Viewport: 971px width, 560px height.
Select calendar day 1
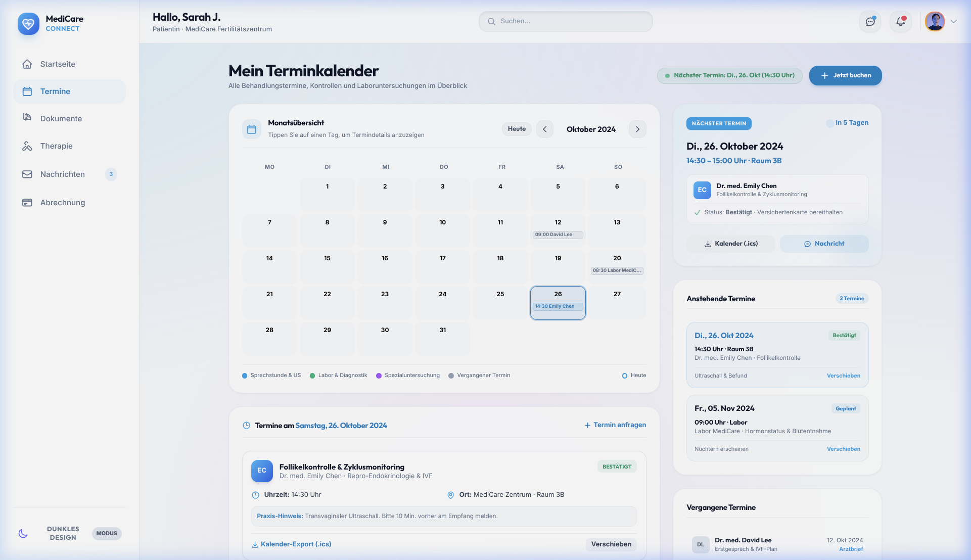(328, 195)
